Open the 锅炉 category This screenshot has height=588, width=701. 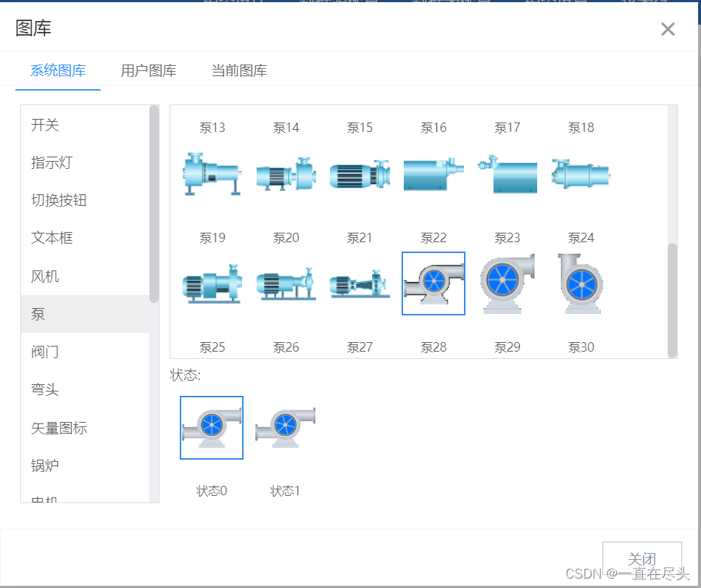coord(45,465)
